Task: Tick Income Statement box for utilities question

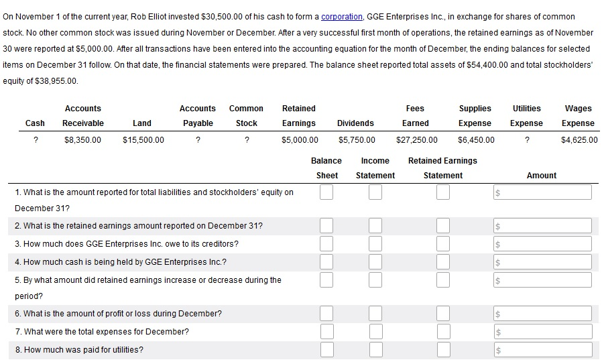Action: point(375,349)
